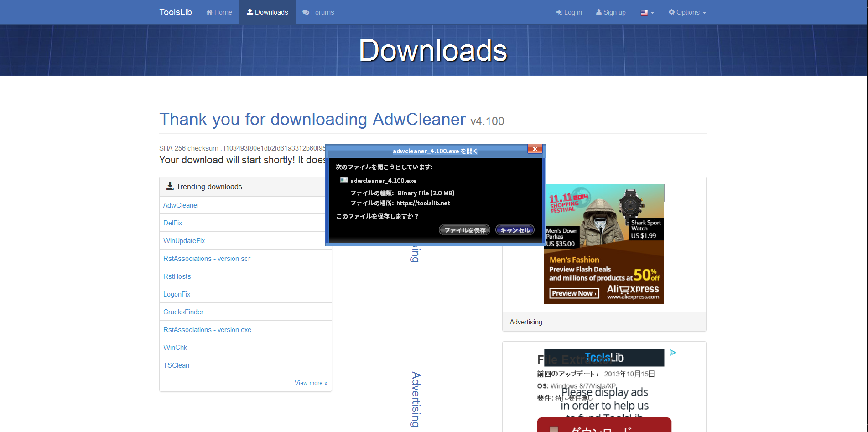The image size is (868, 432).
Task: Click the Shark Sport Watch ad item
Action: tap(645, 229)
